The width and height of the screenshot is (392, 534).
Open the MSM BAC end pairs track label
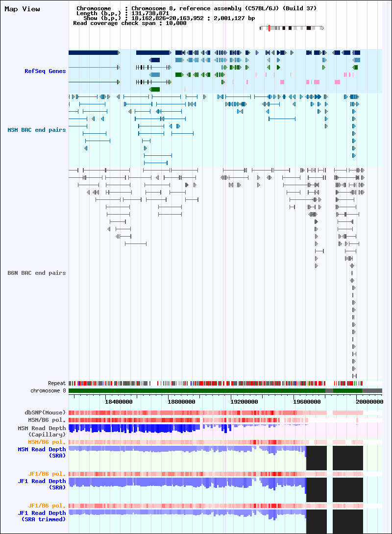(37, 130)
